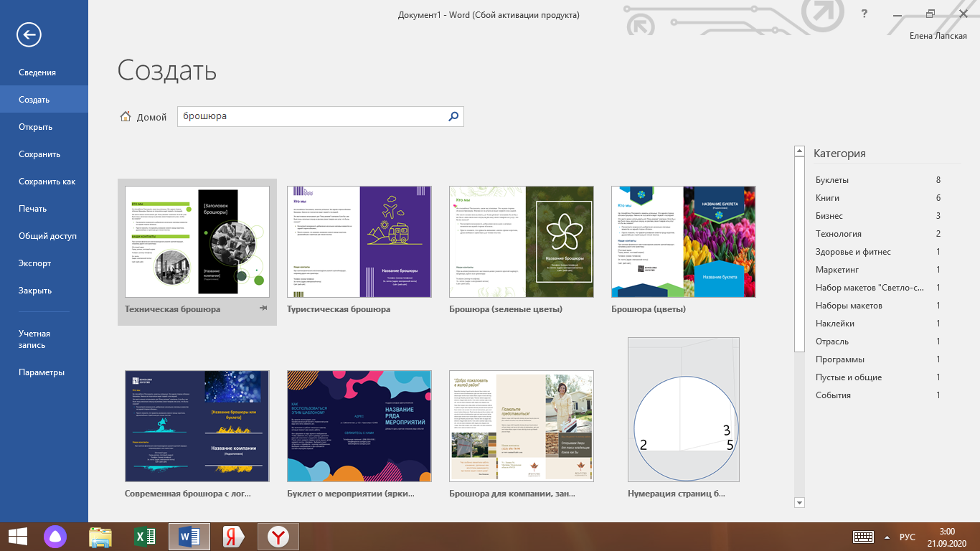Select Создать in the sidebar
980x551 pixels.
(x=44, y=100)
